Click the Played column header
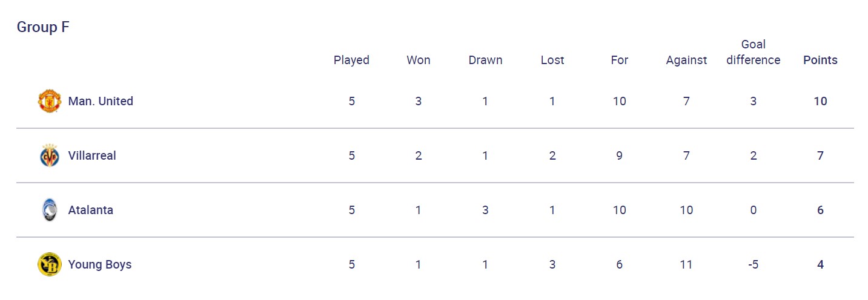868x300 pixels. pyautogui.click(x=351, y=60)
